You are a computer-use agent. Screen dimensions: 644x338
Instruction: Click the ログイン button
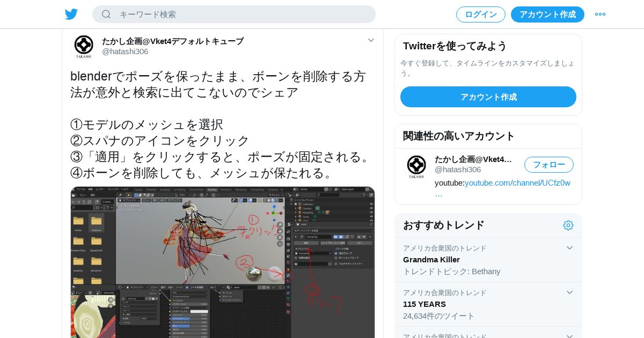pos(481,14)
